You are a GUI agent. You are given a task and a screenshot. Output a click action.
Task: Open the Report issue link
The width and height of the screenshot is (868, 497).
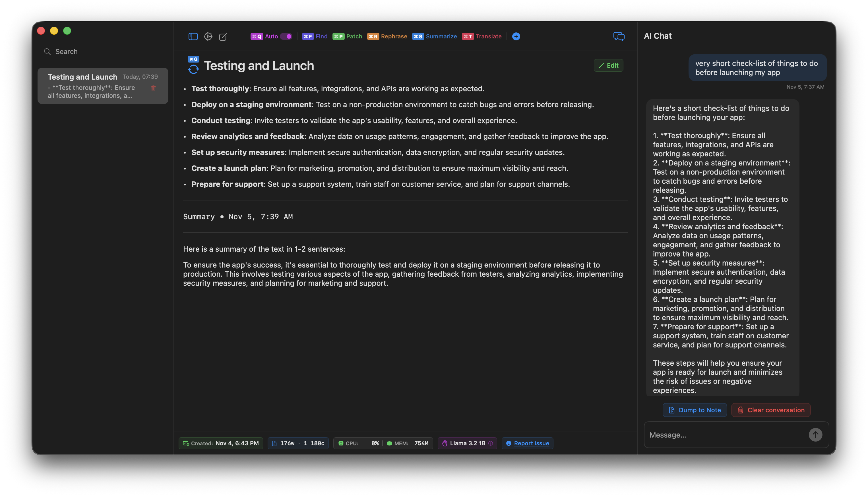[531, 443]
